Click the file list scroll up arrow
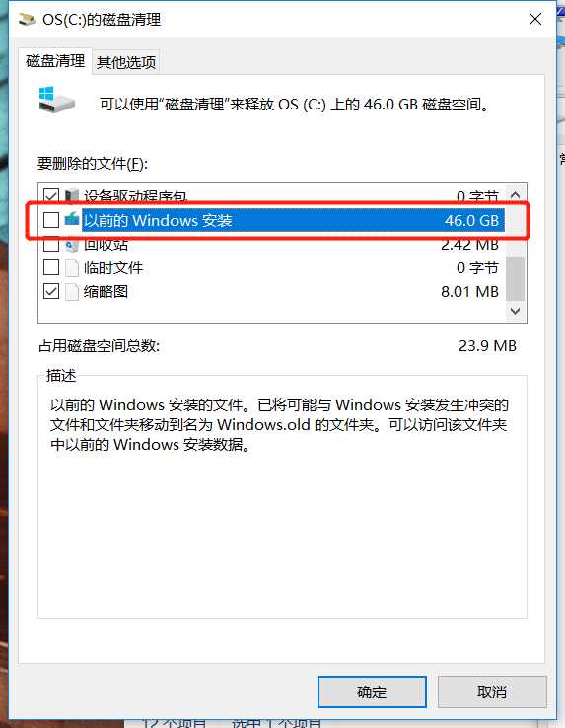Viewport: 565px width, 728px height. 515,195
